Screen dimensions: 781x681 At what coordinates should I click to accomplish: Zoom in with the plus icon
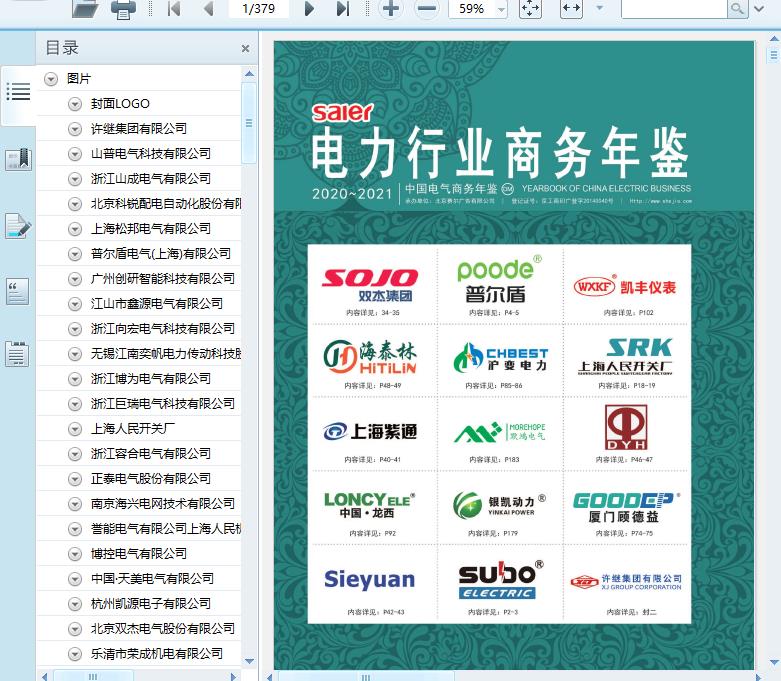tap(390, 8)
